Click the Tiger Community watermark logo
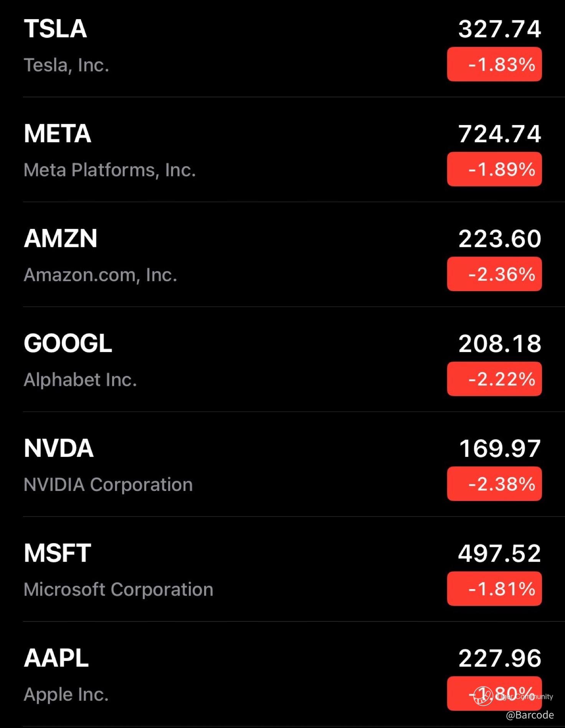Viewport: 565px width, 728px height. pyautogui.click(x=483, y=696)
